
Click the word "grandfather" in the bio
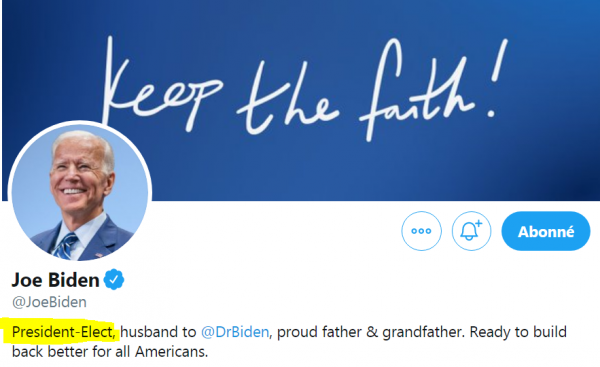(x=423, y=332)
